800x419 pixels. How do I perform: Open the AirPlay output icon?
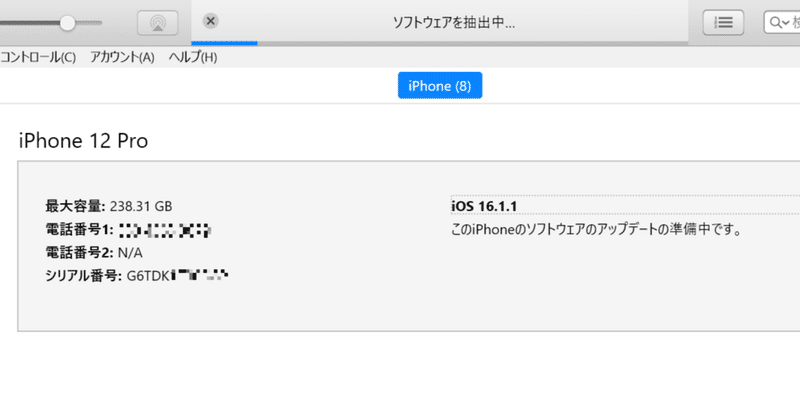(x=158, y=23)
